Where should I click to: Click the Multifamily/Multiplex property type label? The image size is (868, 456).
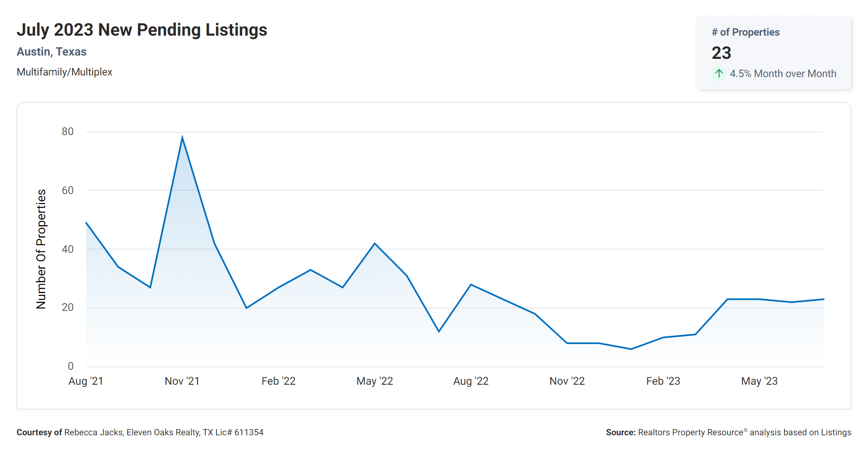click(x=64, y=72)
